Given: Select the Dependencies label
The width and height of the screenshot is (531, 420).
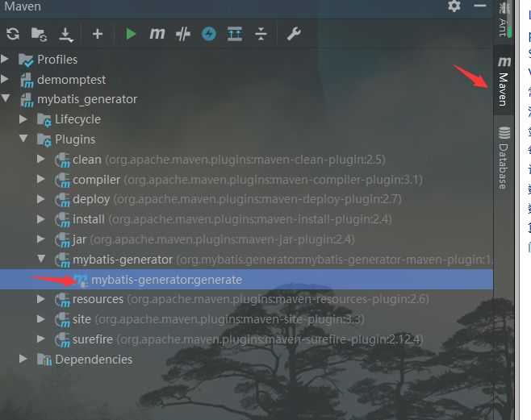Looking at the screenshot, I should (94, 360).
